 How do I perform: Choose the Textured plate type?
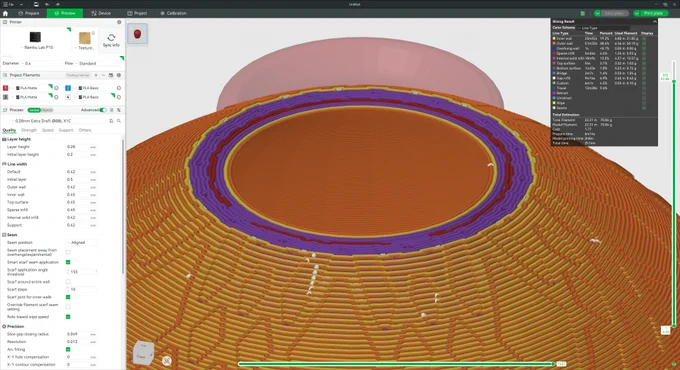pyautogui.click(x=85, y=38)
